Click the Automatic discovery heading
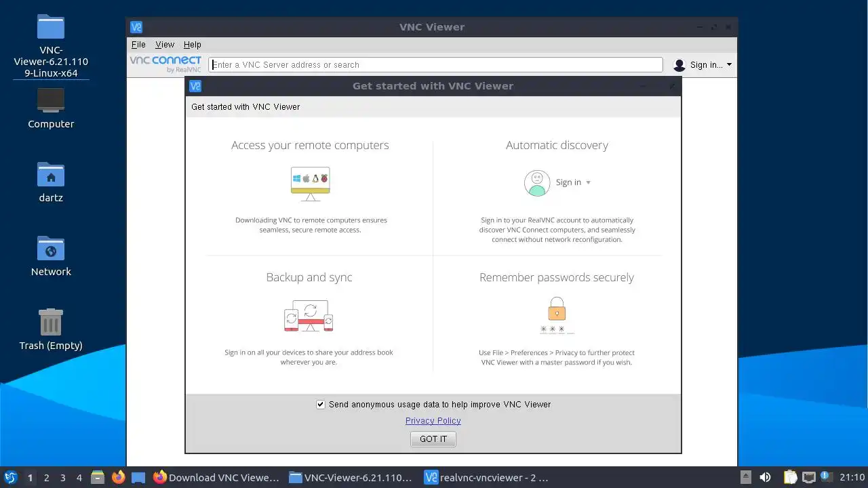 point(557,145)
